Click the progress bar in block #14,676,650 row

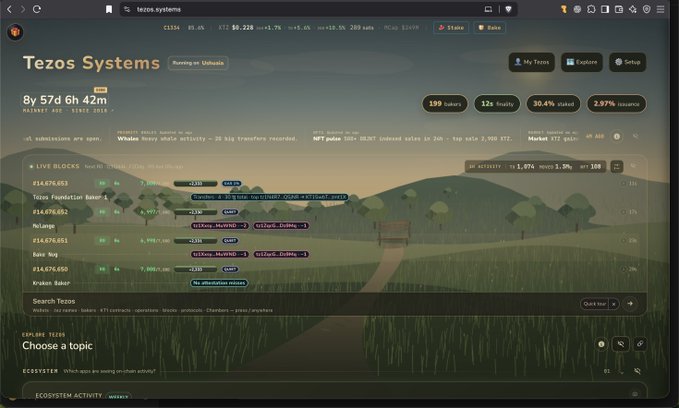coord(195,269)
